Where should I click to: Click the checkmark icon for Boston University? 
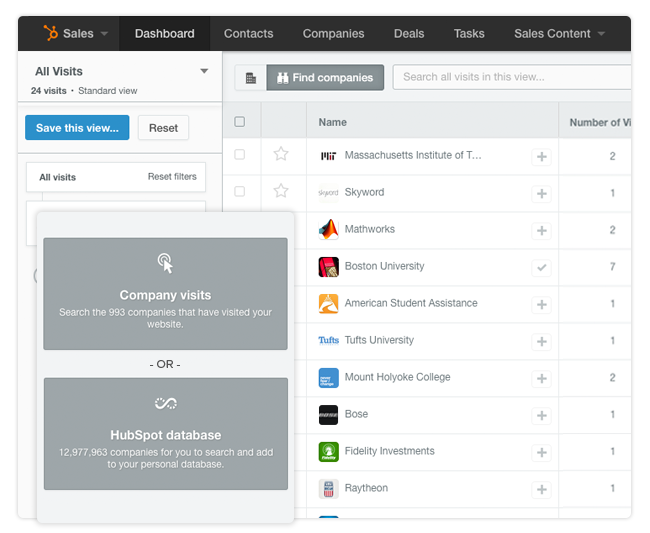541,267
